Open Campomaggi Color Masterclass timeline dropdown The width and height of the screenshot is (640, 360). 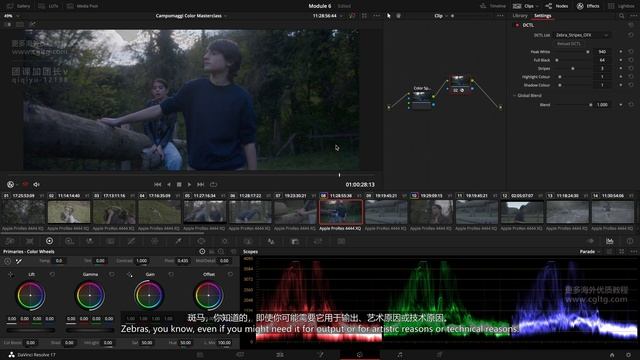191,16
